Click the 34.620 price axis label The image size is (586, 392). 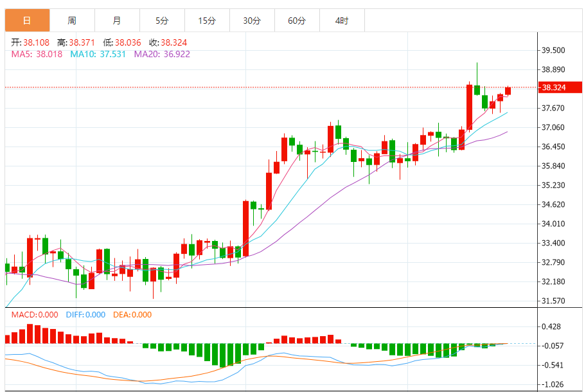(553, 204)
